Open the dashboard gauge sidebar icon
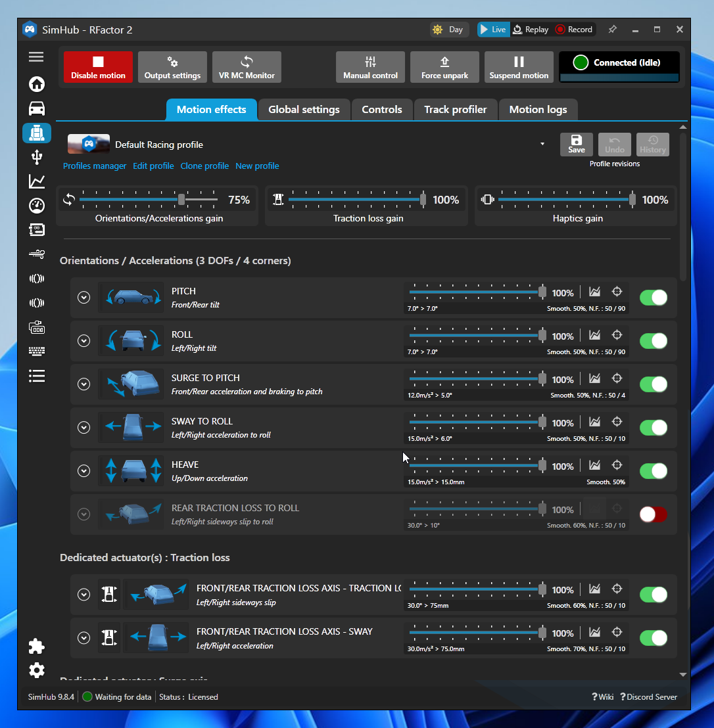 37,206
